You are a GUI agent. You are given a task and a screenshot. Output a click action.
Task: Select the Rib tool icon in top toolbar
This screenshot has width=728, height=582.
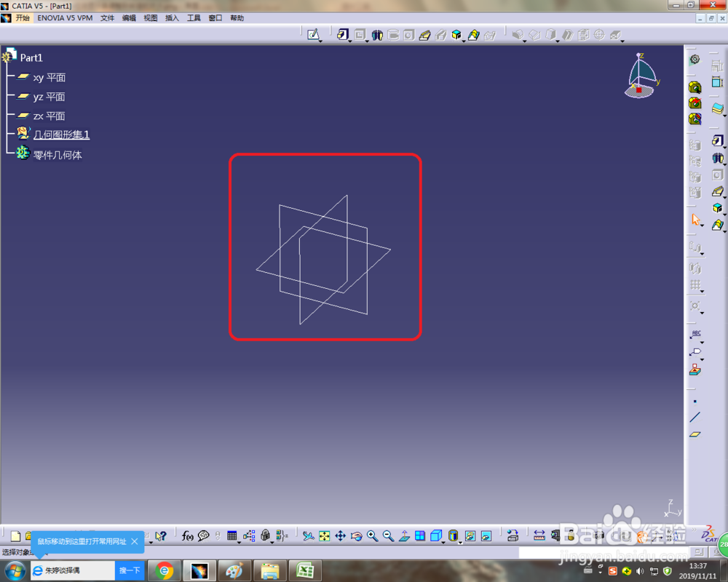[425, 35]
